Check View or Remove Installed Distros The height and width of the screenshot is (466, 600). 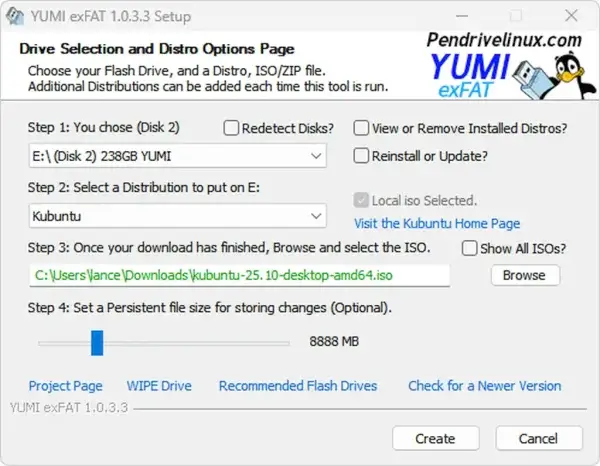click(361, 128)
